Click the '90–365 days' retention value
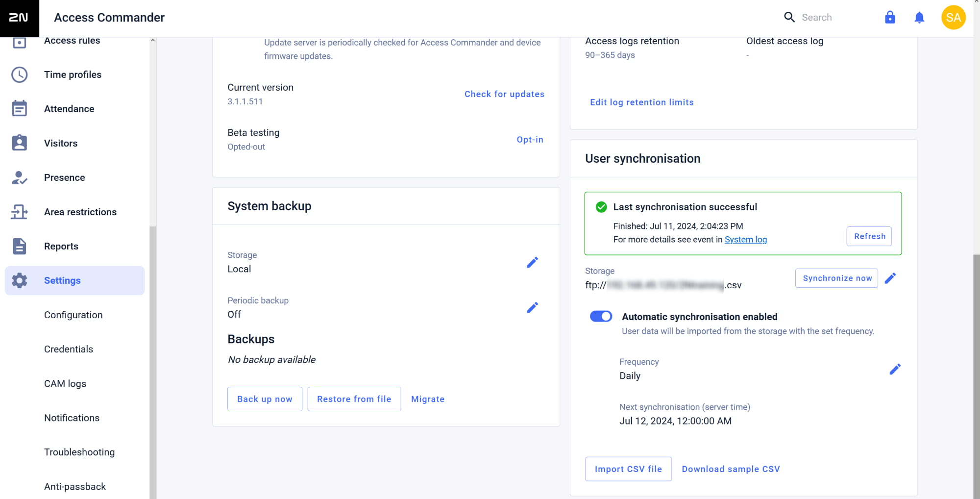 [x=610, y=55]
